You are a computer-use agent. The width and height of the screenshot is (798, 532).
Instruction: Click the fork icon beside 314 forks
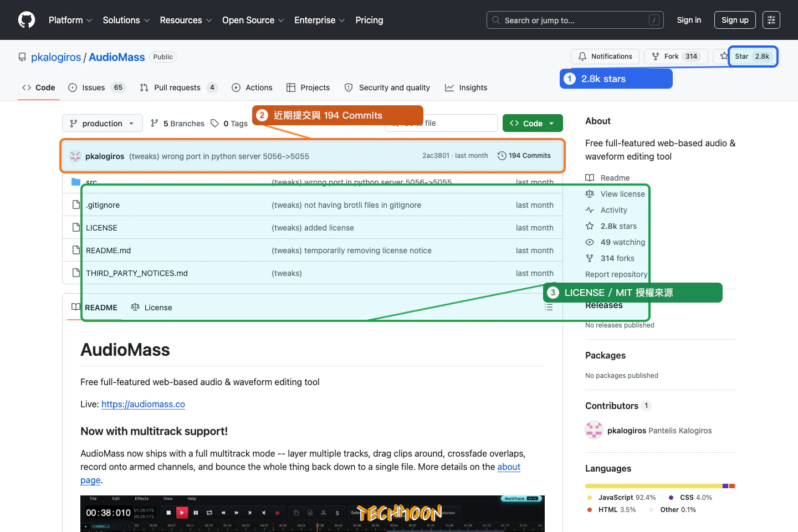(x=590, y=258)
